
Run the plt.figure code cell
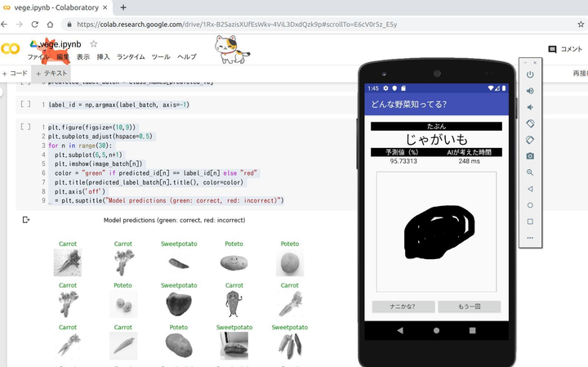tap(25, 127)
